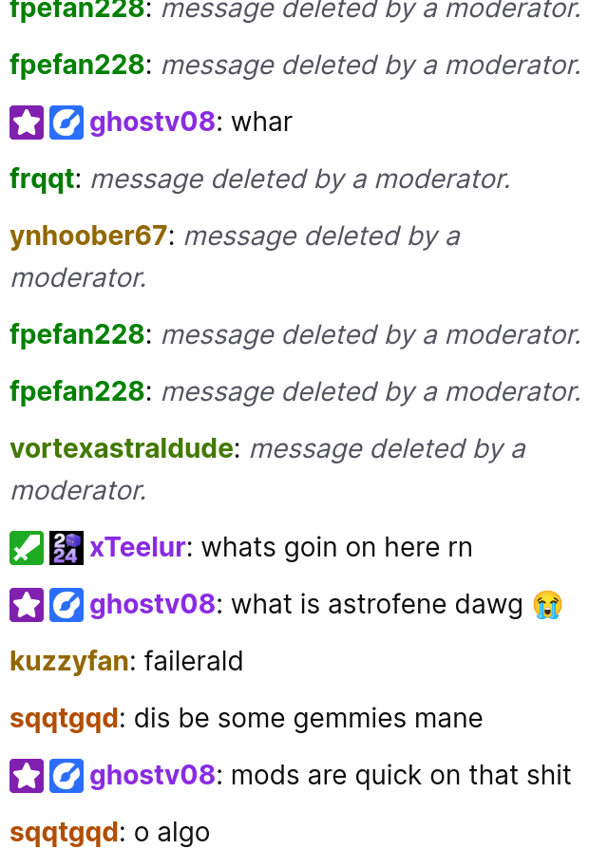The width and height of the screenshot is (608, 868).
Task: Open the xTeelur username profile card
Action: click(x=138, y=548)
